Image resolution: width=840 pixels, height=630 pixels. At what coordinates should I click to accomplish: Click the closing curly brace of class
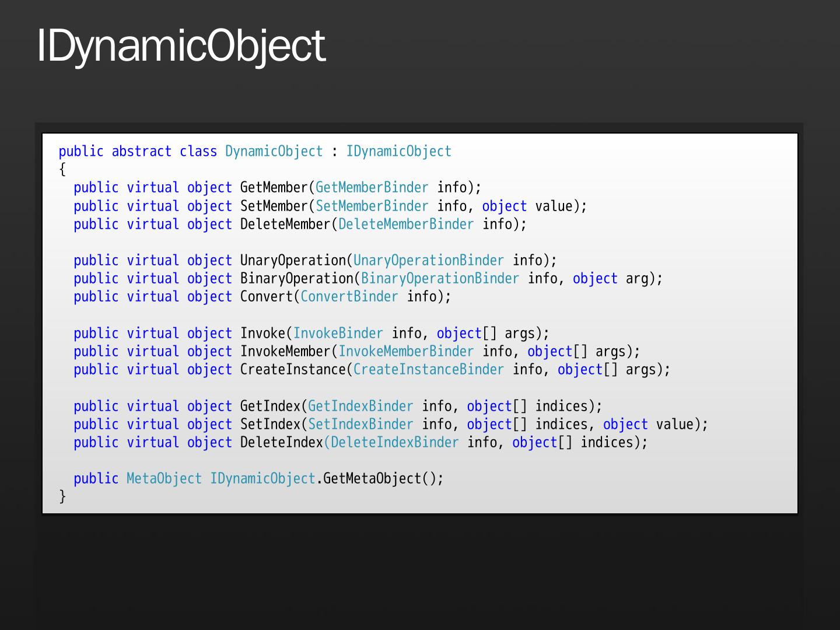click(x=62, y=496)
